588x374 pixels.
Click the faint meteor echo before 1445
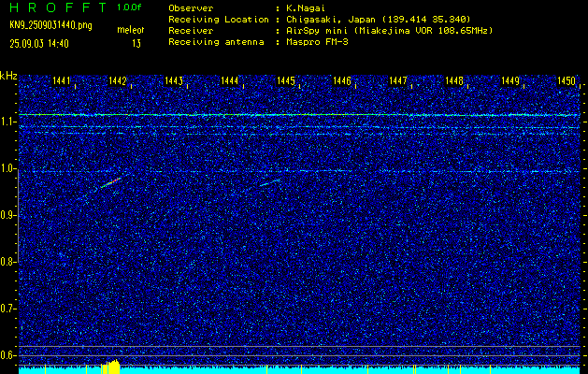point(270,182)
